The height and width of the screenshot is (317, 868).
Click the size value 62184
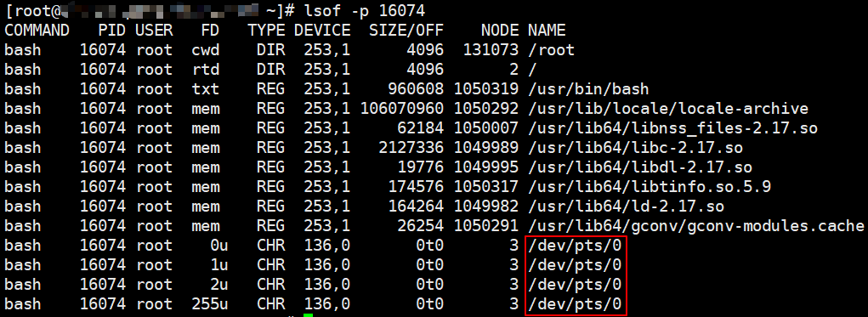tap(421, 128)
